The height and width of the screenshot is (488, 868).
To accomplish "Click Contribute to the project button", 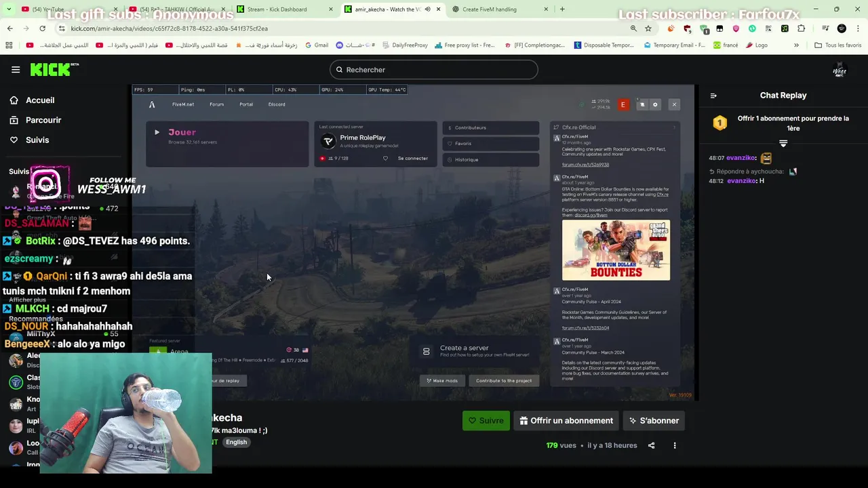I will tap(504, 381).
